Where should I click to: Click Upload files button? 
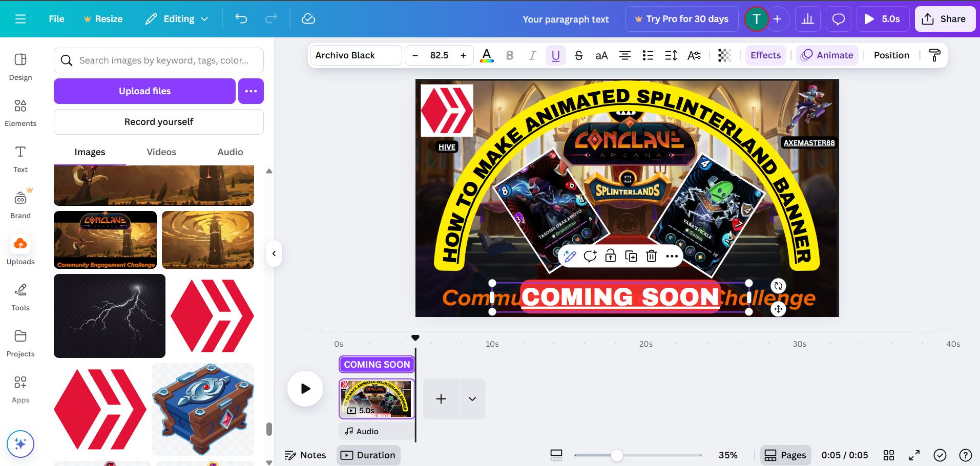click(x=144, y=91)
